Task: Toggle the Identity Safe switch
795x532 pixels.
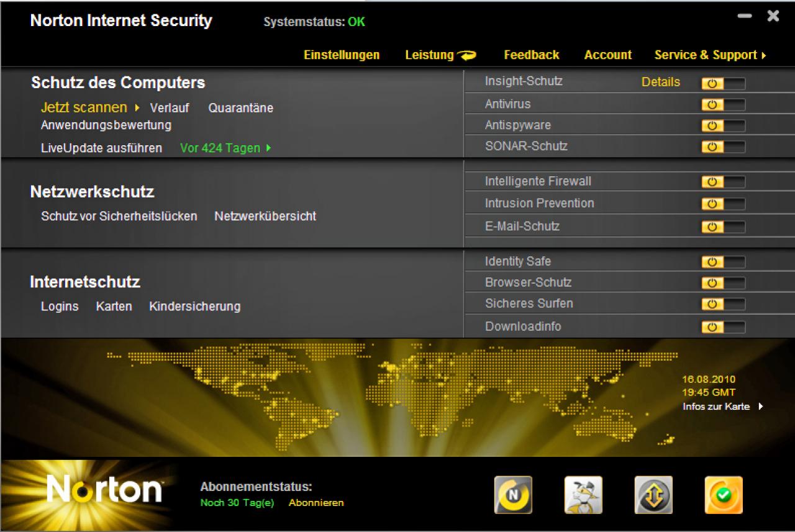Action: coord(723,262)
